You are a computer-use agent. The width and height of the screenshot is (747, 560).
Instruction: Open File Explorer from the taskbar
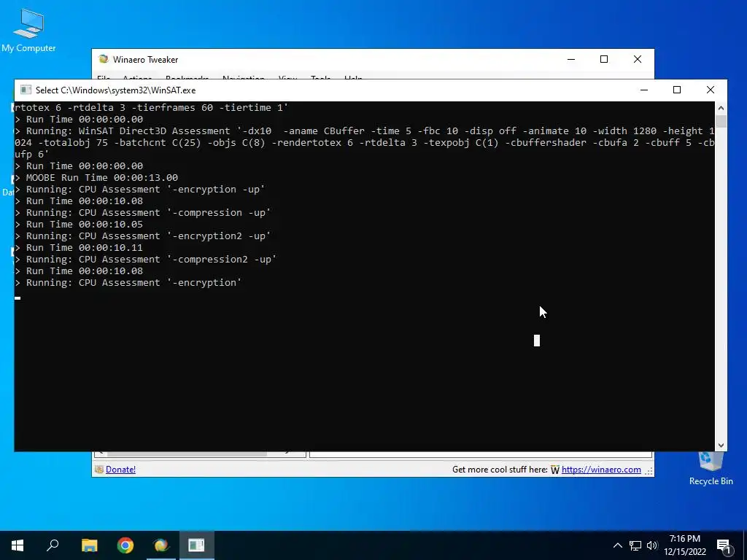(x=90, y=545)
